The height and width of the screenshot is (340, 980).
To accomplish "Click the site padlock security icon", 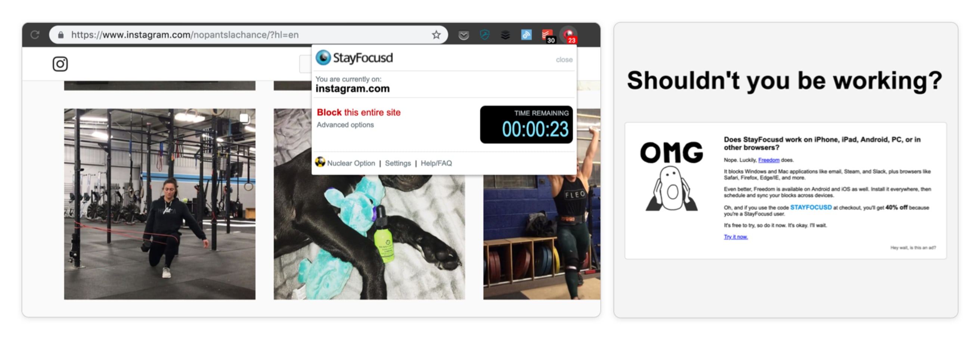I will tap(61, 35).
